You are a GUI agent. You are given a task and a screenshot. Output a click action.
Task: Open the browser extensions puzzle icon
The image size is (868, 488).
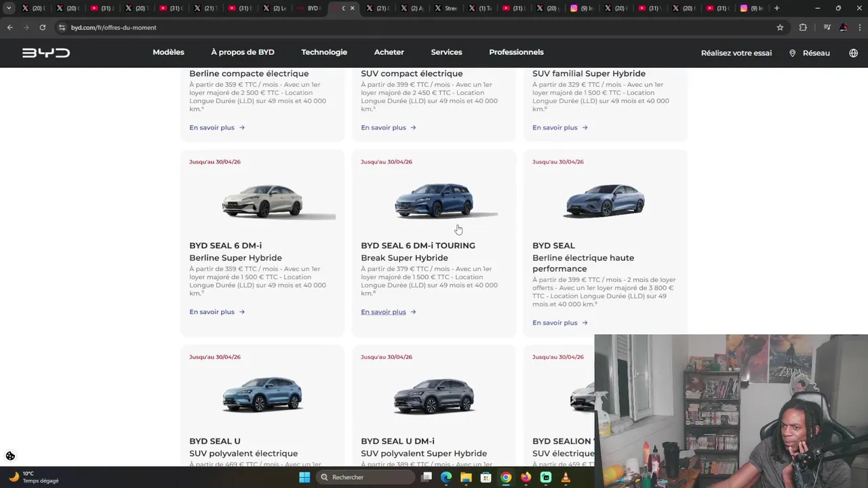(803, 27)
